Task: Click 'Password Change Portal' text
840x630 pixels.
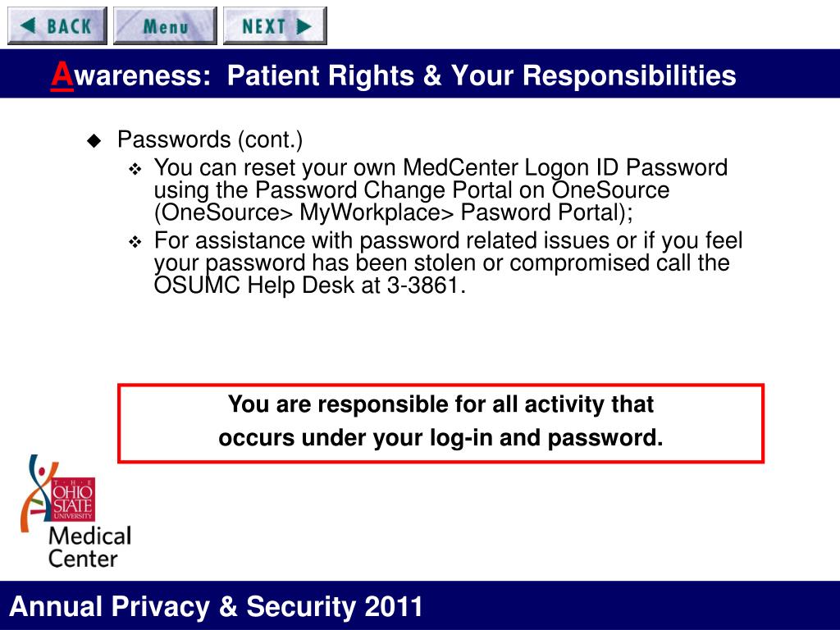Action: click(x=384, y=190)
